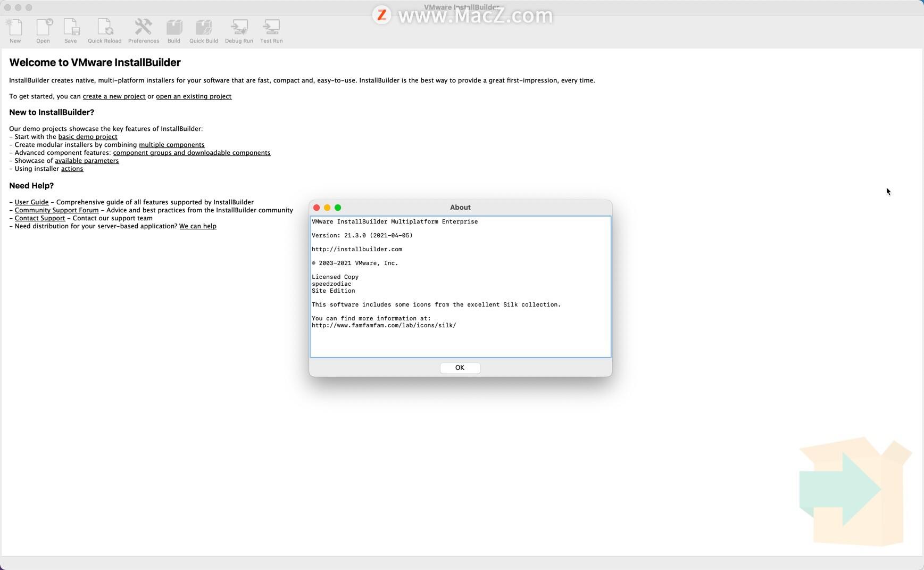Open the User Guide link

(31, 202)
